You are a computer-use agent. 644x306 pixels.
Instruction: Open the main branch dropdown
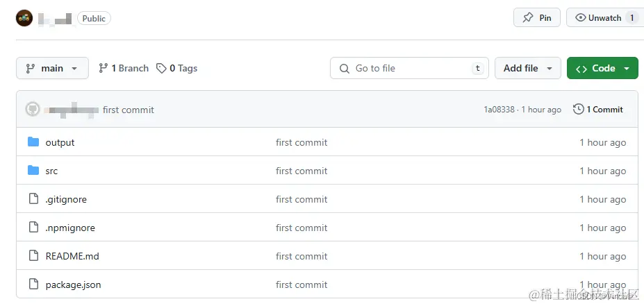52,68
